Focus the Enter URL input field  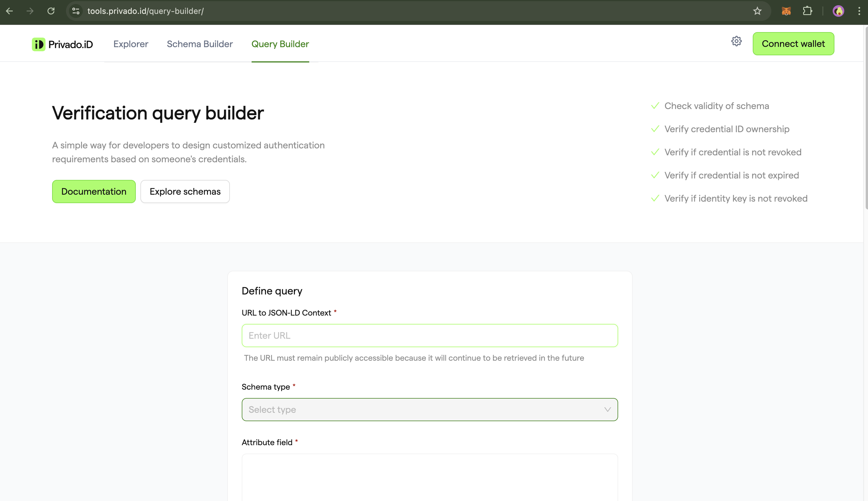pos(430,336)
